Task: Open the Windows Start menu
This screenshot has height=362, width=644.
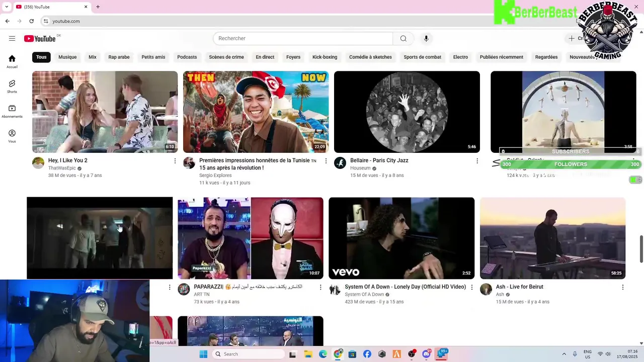Action: point(203,354)
